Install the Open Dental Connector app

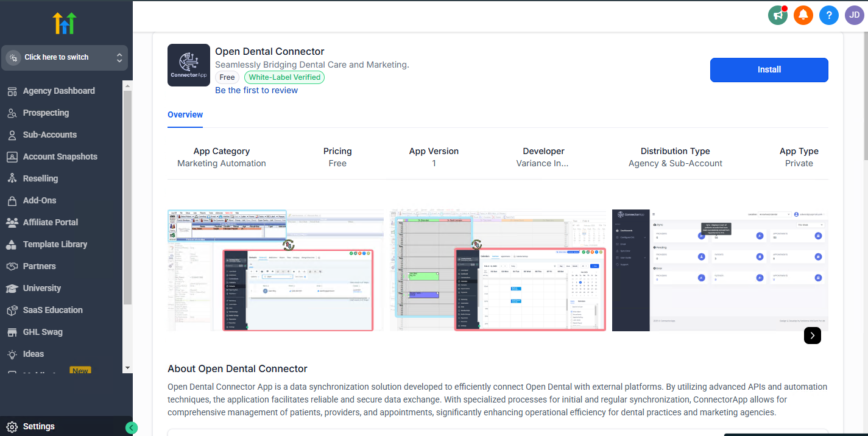769,70
